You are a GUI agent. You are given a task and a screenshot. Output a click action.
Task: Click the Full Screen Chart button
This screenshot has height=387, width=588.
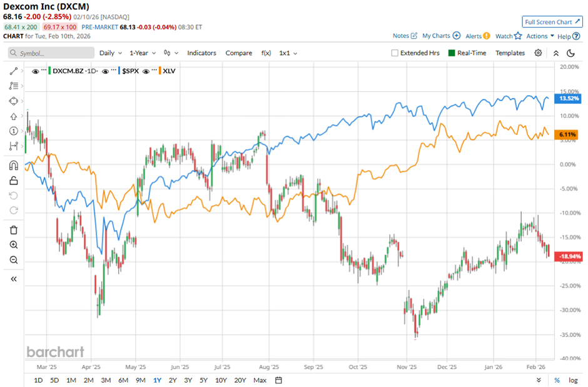point(552,22)
